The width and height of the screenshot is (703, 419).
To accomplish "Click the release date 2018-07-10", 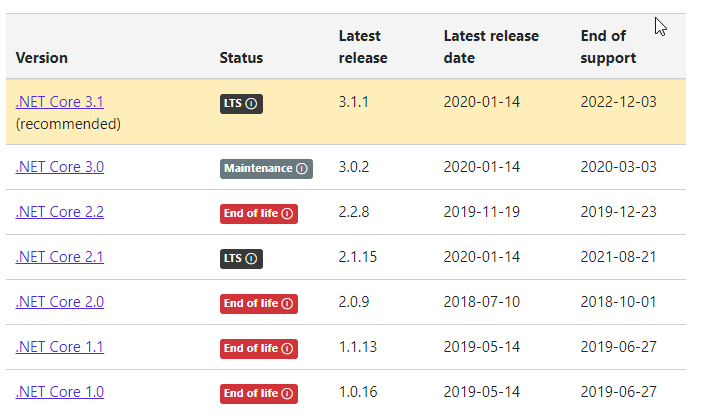I will 482,302.
